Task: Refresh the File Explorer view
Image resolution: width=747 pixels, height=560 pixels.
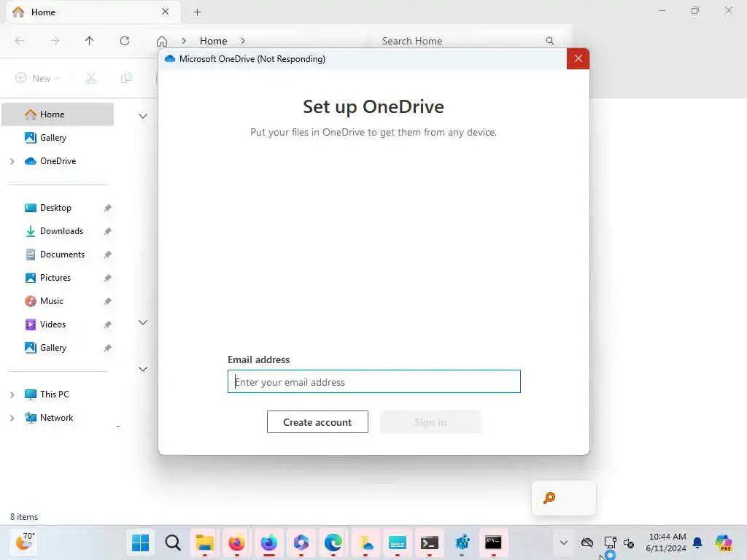Action: pyautogui.click(x=125, y=41)
